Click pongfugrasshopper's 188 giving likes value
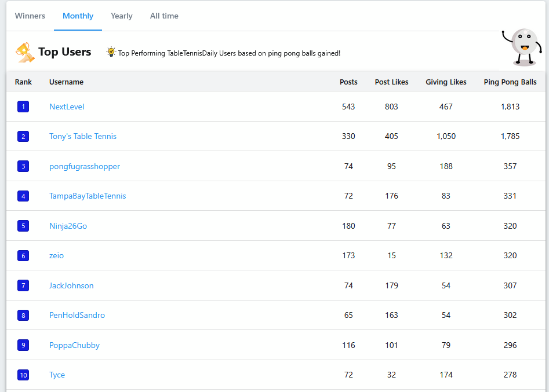 (x=446, y=166)
